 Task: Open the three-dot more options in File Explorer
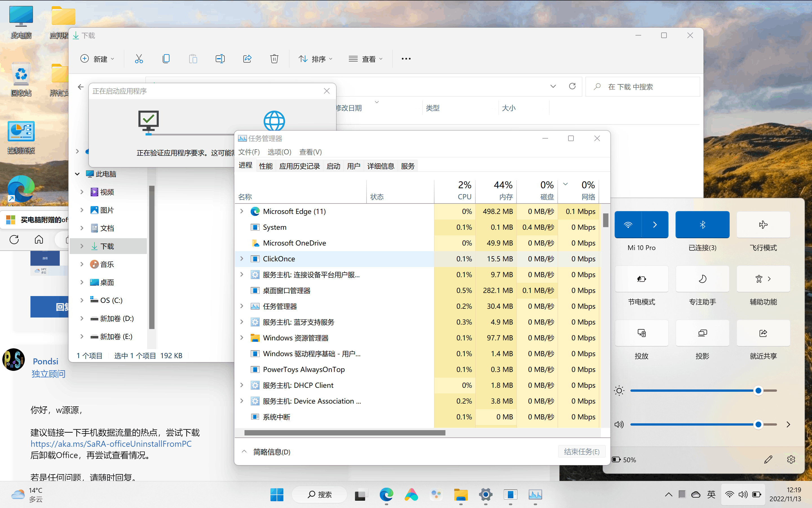[x=406, y=59]
